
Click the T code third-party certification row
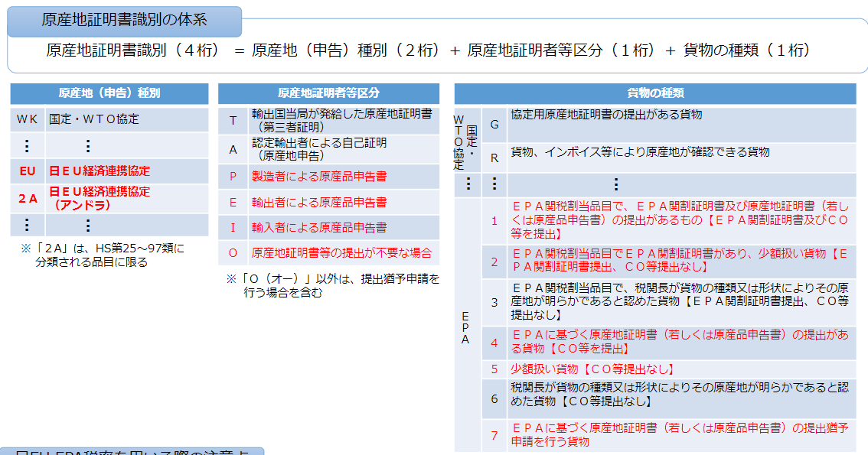click(x=329, y=121)
